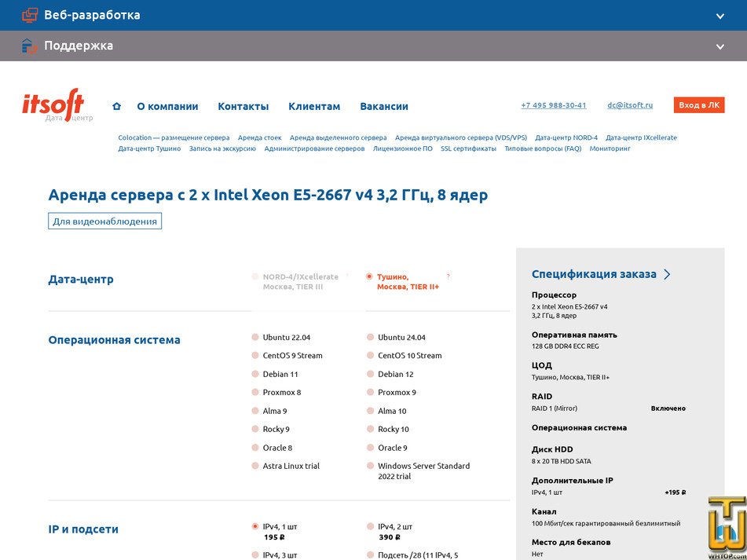Open SSL сертификаты link
This screenshot has height=560, width=747.
pos(468,148)
